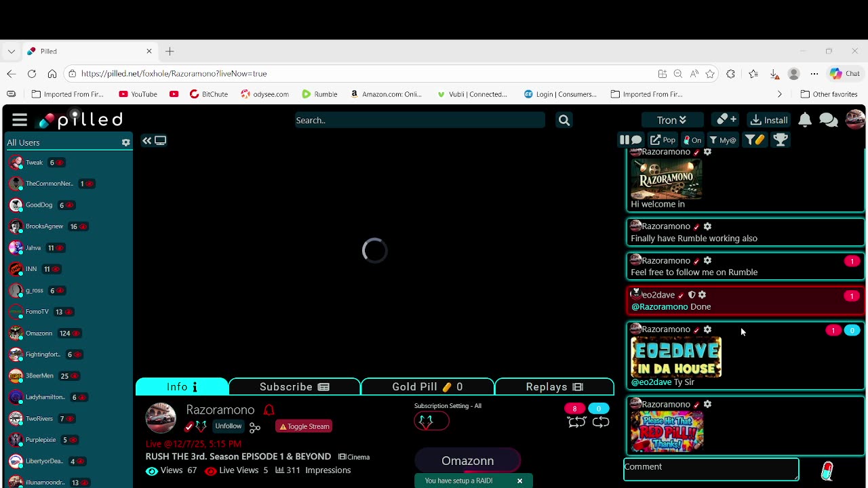Open gear on 'Feel free to follow' message
This screenshot has height=488, width=868.
click(x=707, y=260)
